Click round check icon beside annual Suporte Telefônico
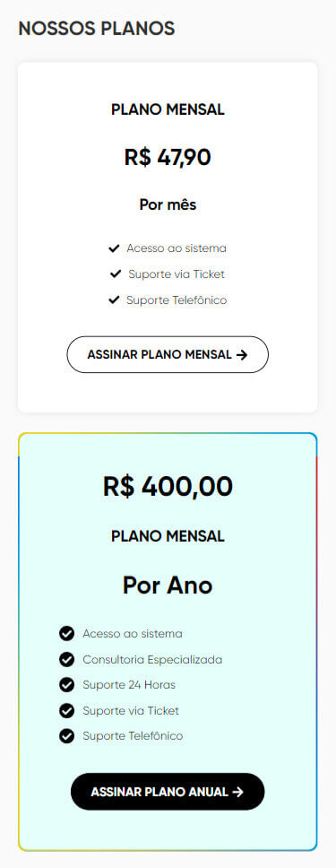 [66, 736]
